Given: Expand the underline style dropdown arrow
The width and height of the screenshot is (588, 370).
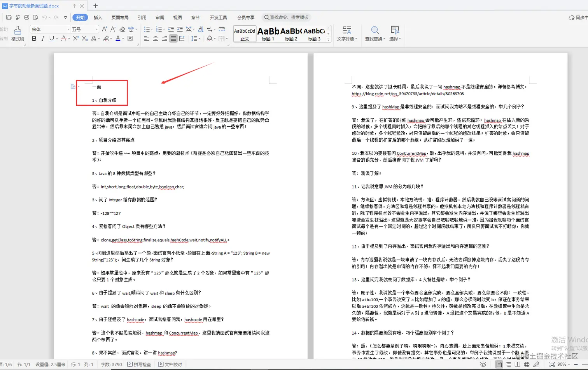Looking at the screenshot, I should (57, 38).
